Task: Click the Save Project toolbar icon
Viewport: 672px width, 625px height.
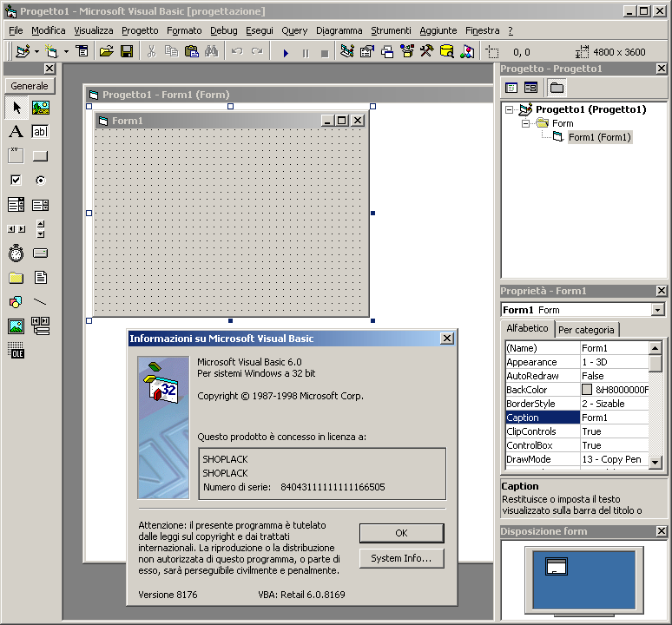Action: [x=127, y=52]
